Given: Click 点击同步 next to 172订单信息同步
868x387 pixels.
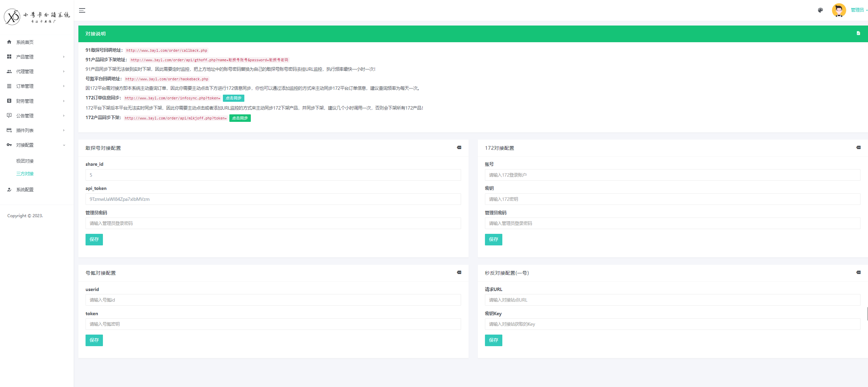Looking at the screenshot, I should point(233,98).
